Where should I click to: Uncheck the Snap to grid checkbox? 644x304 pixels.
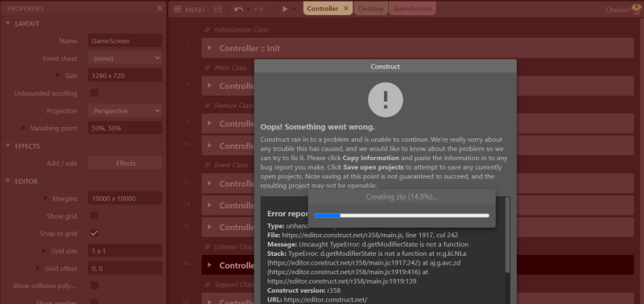point(94,233)
